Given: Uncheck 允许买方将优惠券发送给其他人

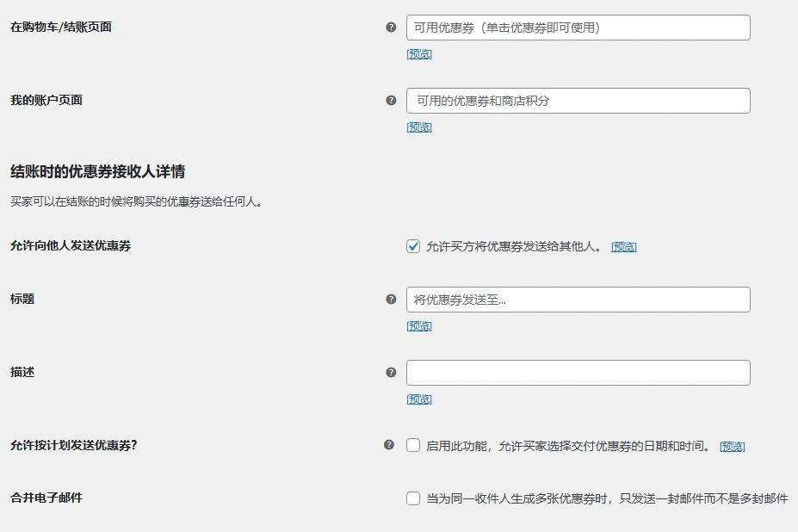Looking at the screenshot, I should pyautogui.click(x=412, y=246).
